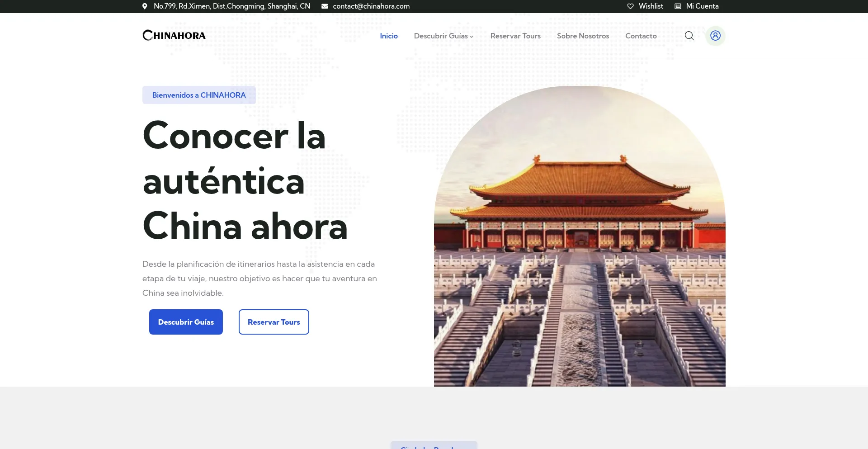Image resolution: width=868 pixels, height=449 pixels.
Task: Click the contact@chinahora.com email link
Action: (x=371, y=6)
